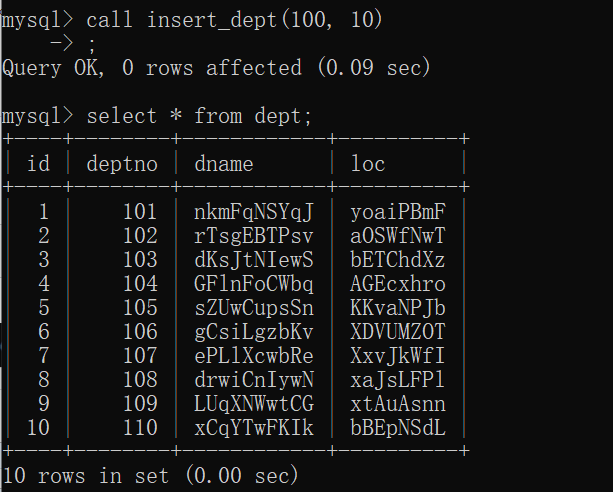Screen dimensions: 613x492
Task: Click the 'deptno' column header
Action: pyautogui.click(x=122, y=163)
